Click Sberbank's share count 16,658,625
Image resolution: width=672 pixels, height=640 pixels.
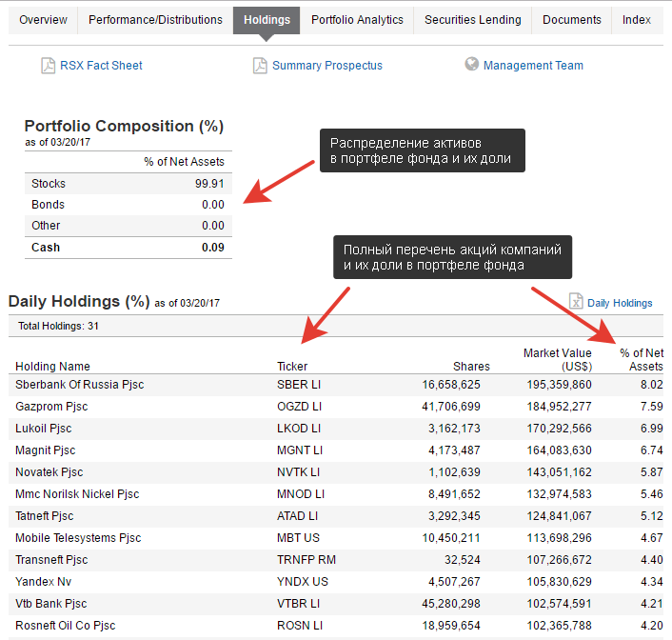[x=451, y=385]
